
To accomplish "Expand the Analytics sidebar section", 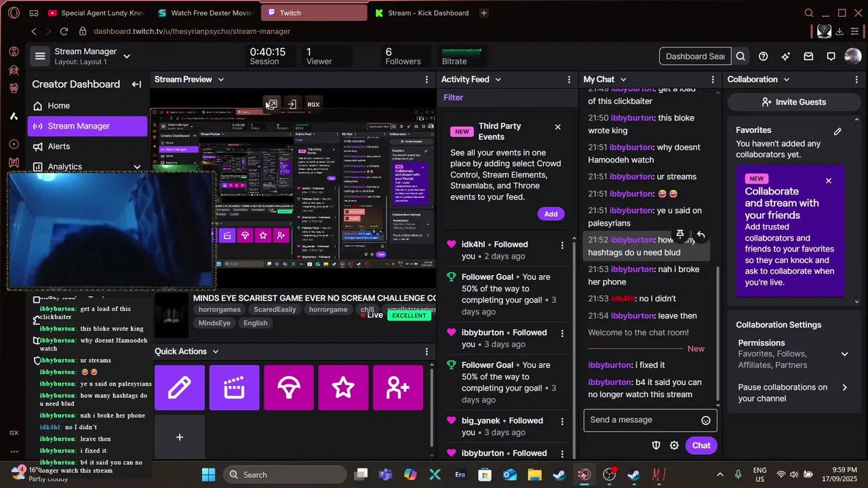I will 137,167.
